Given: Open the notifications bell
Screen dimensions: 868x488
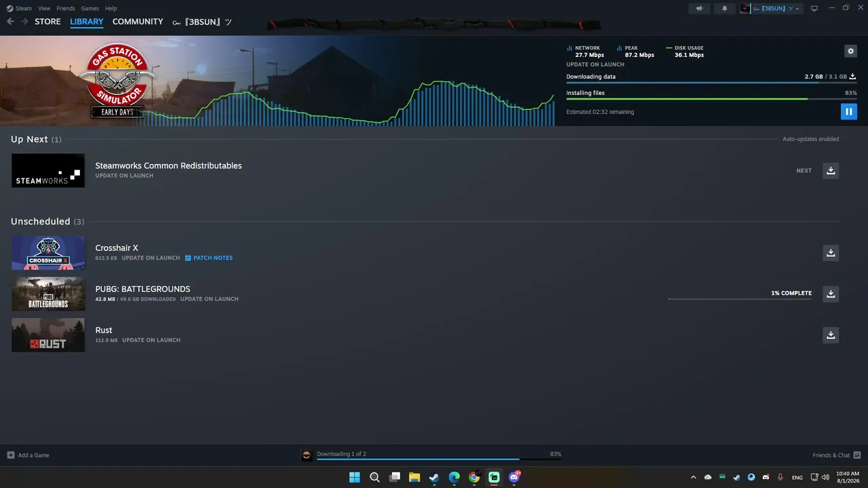Looking at the screenshot, I should tap(724, 8).
